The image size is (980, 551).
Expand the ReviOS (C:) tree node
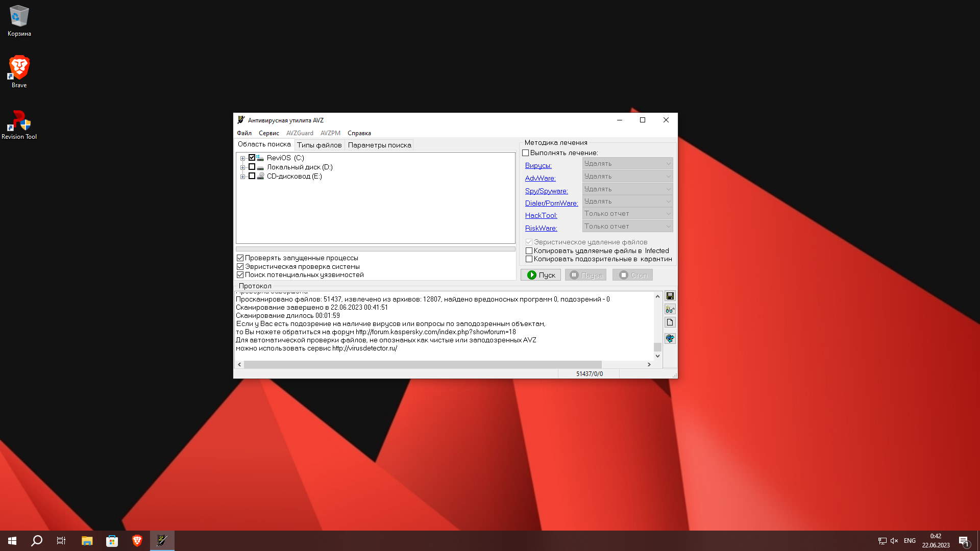tap(242, 158)
